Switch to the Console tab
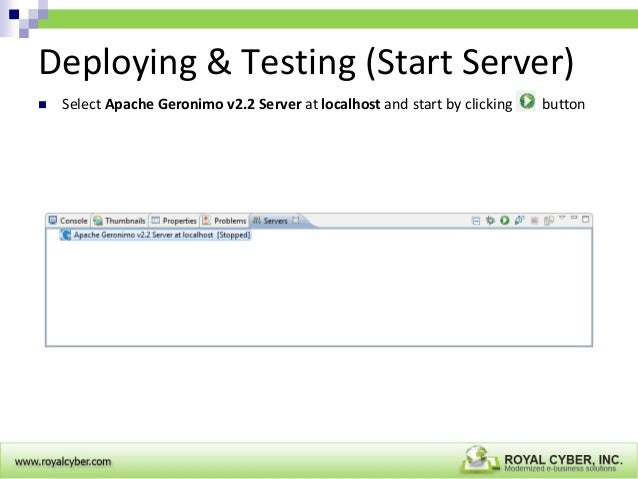 [x=68, y=221]
